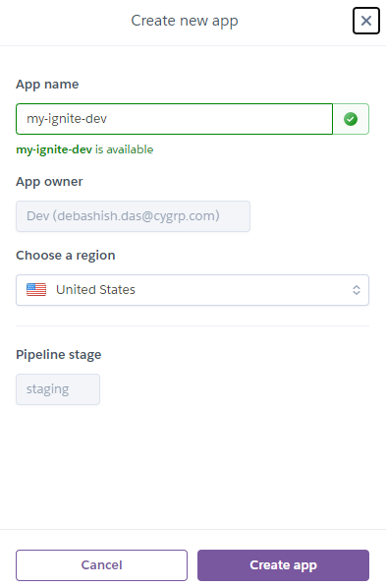The image size is (386, 588).
Task: Cancel the app creation
Action: (x=101, y=565)
